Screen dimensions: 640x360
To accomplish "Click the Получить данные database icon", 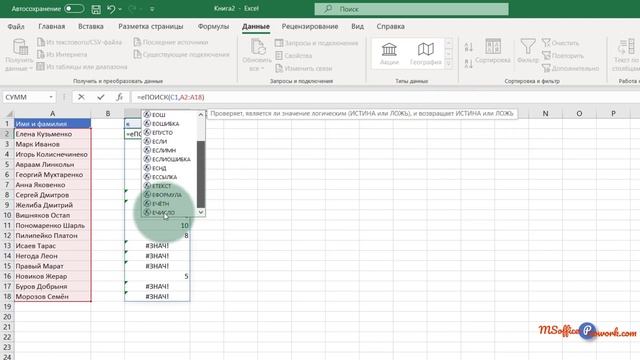I will point(20,47).
